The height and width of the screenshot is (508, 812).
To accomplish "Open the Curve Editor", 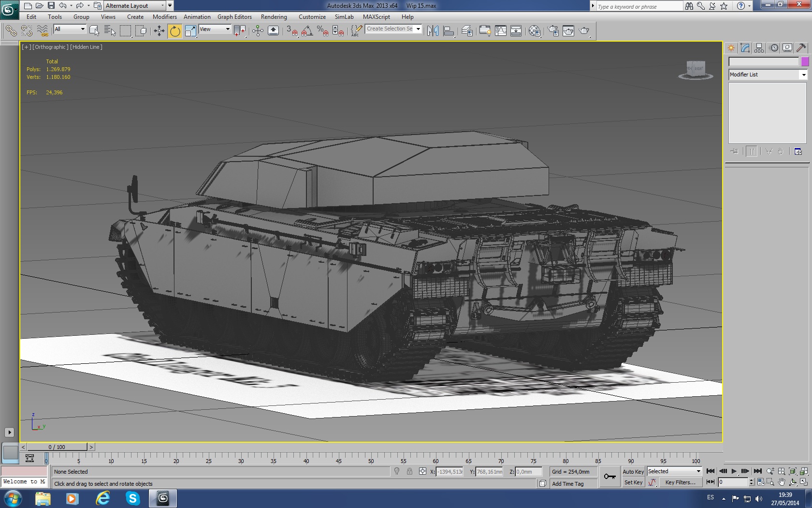I will pyautogui.click(x=501, y=31).
